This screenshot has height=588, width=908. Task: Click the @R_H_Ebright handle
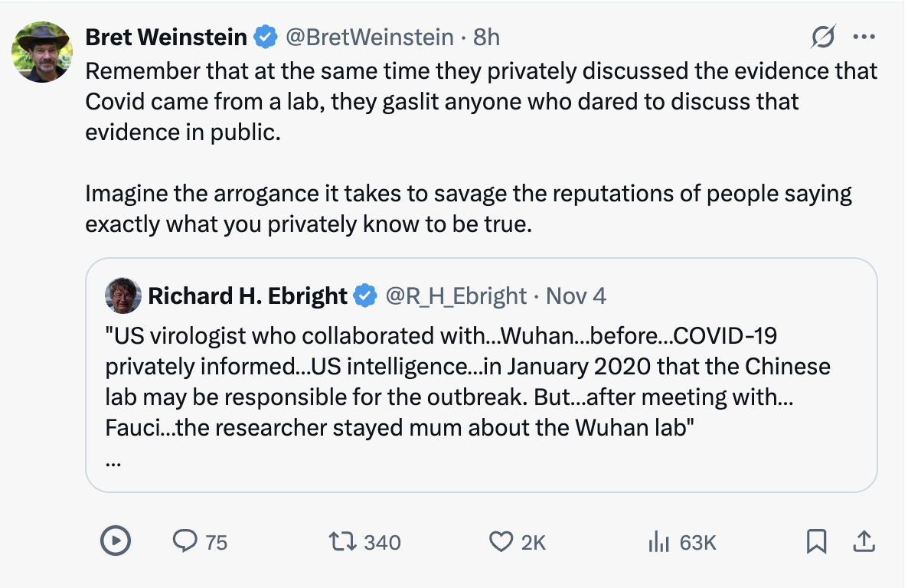pyautogui.click(x=456, y=296)
